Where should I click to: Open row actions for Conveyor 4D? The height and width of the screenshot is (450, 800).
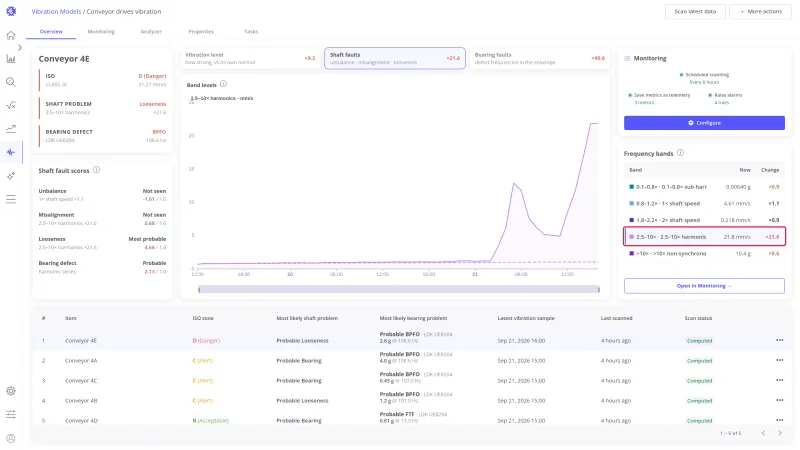click(x=779, y=420)
